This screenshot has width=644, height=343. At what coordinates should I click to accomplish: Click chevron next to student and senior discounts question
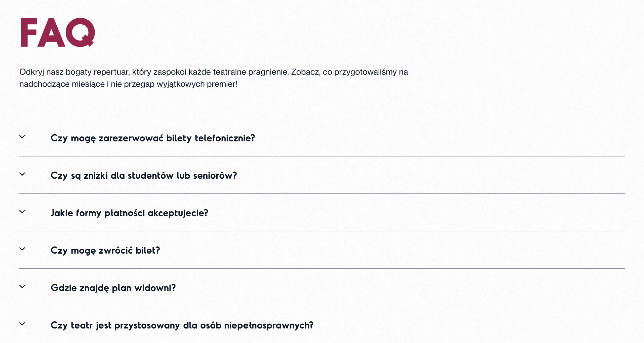(22, 174)
